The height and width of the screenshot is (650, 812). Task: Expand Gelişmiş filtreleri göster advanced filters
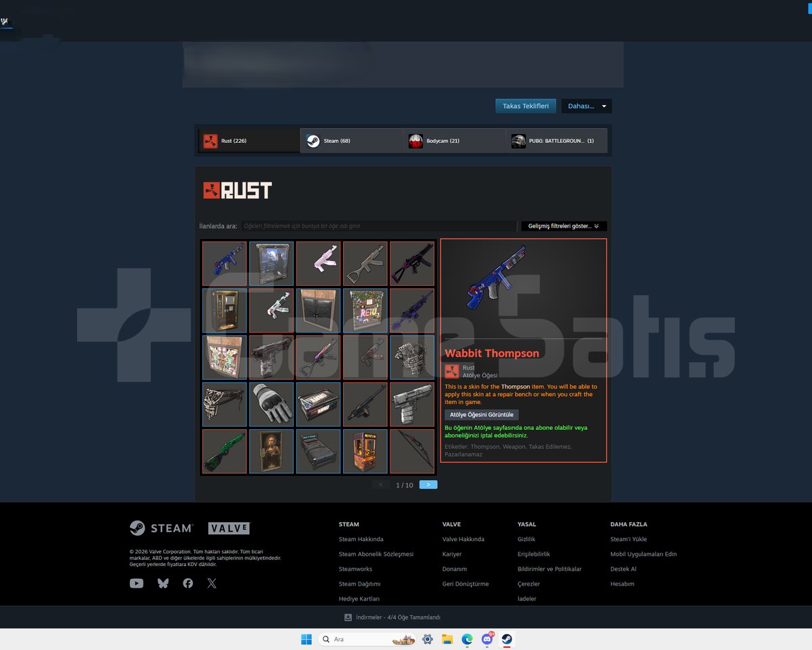tap(564, 226)
